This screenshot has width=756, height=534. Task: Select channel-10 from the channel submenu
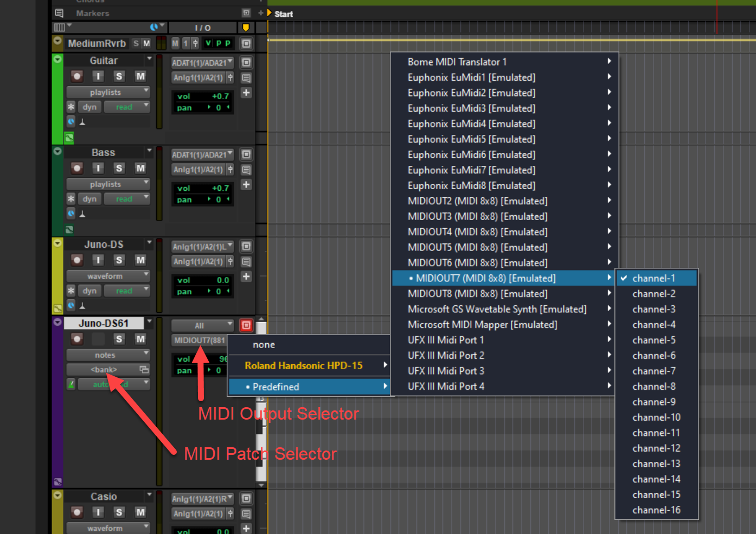656,417
